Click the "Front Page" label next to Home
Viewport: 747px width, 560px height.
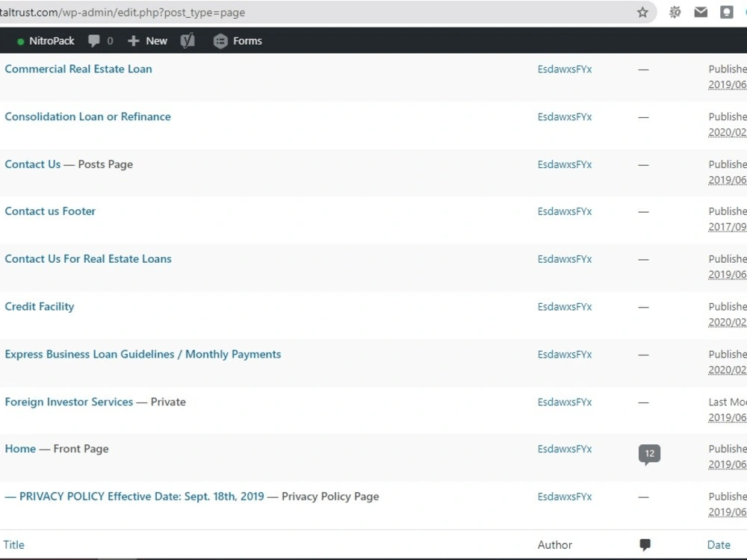81,449
